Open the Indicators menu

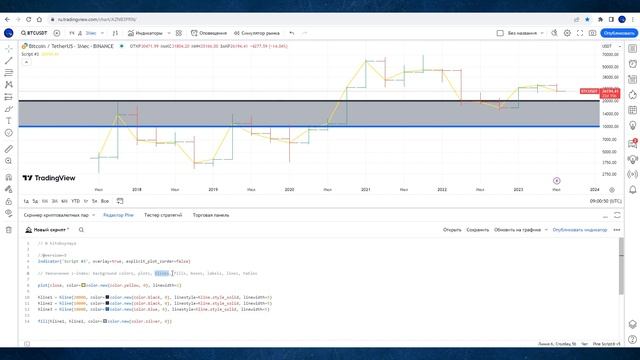point(145,33)
